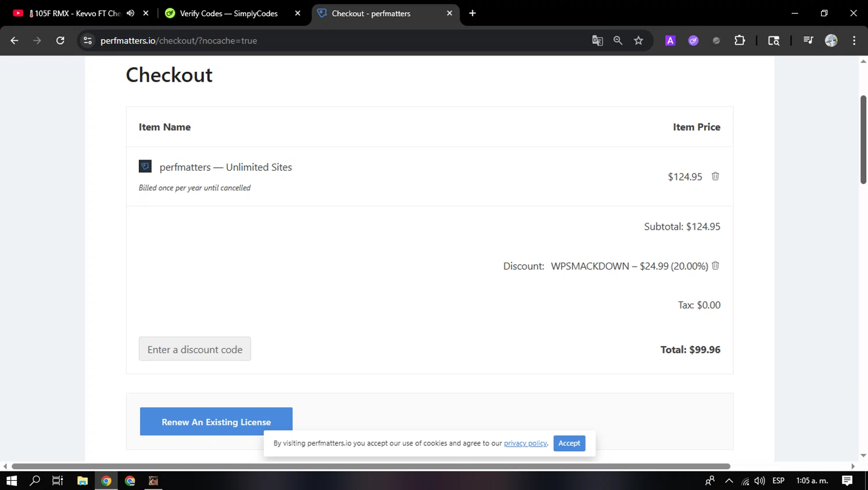868x490 pixels.
Task: Open the purple A extension
Action: point(670,40)
